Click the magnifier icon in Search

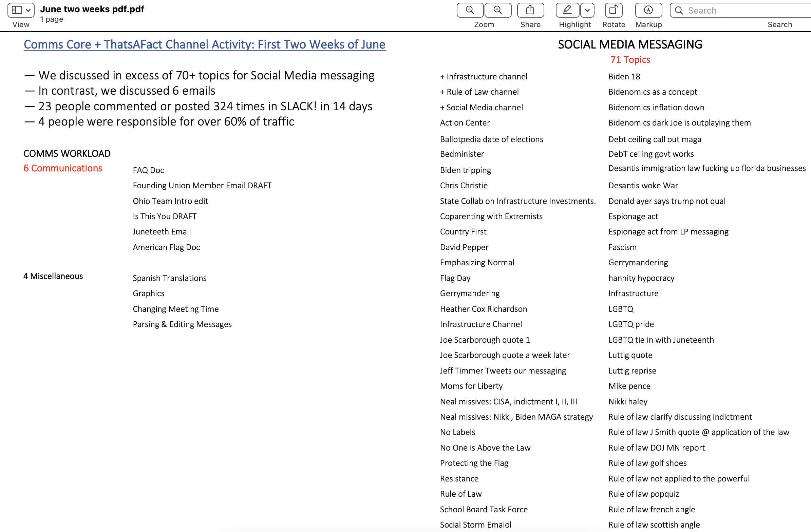tap(679, 11)
